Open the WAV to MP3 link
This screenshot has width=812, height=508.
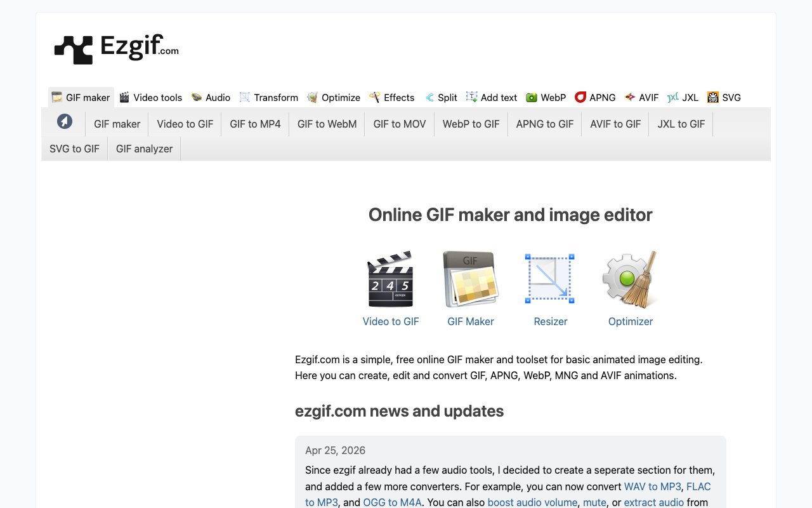click(x=652, y=486)
